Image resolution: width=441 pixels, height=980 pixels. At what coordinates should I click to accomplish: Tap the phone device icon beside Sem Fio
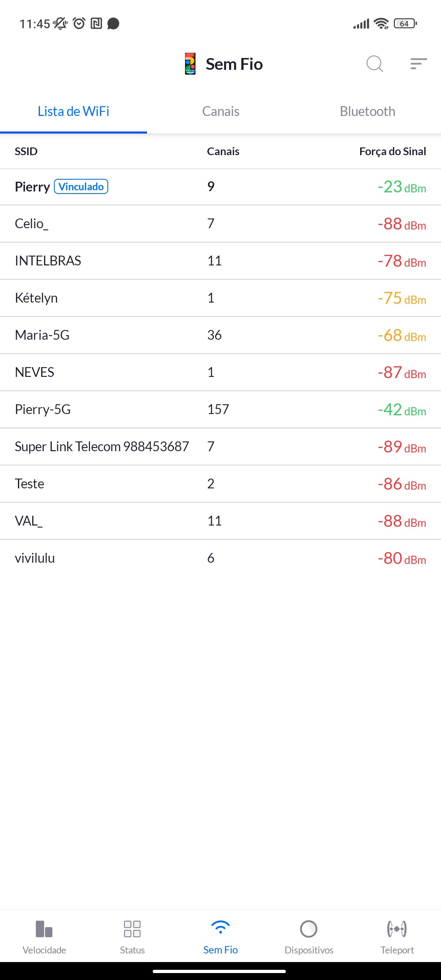point(190,64)
